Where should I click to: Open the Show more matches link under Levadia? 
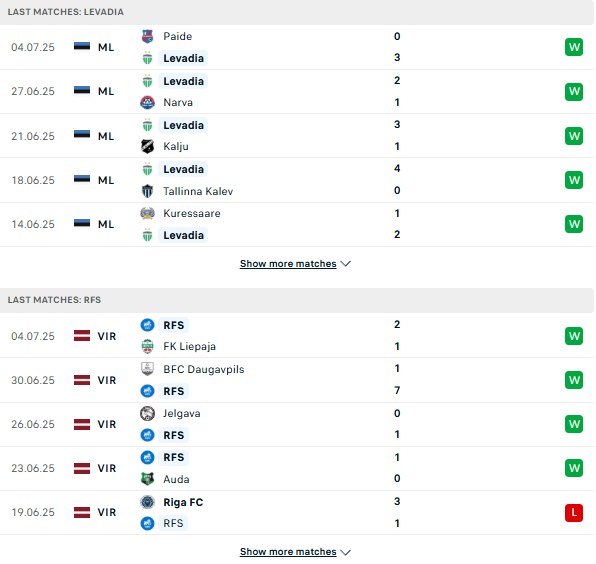(288, 264)
